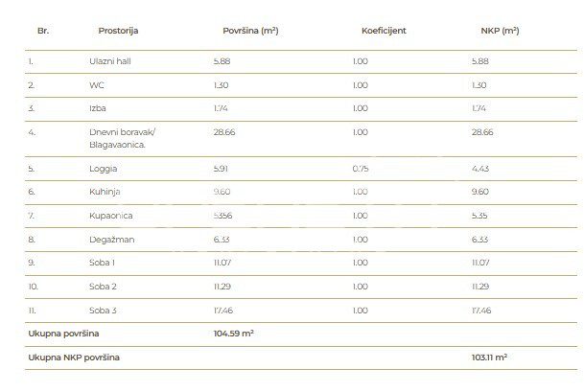This screenshot has width=584, height=392.
Task: Select the "Dnevni boravak/ Blagavaonica" cell
Action: 117,138
